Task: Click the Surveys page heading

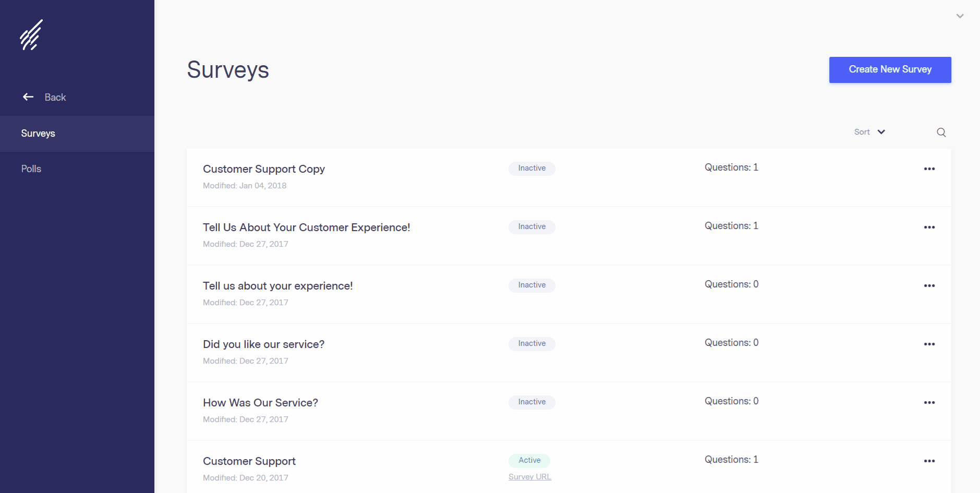Action: (x=228, y=70)
